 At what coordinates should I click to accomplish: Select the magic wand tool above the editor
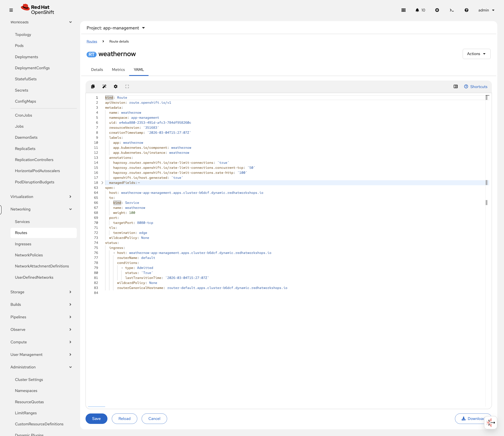(x=104, y=86)
